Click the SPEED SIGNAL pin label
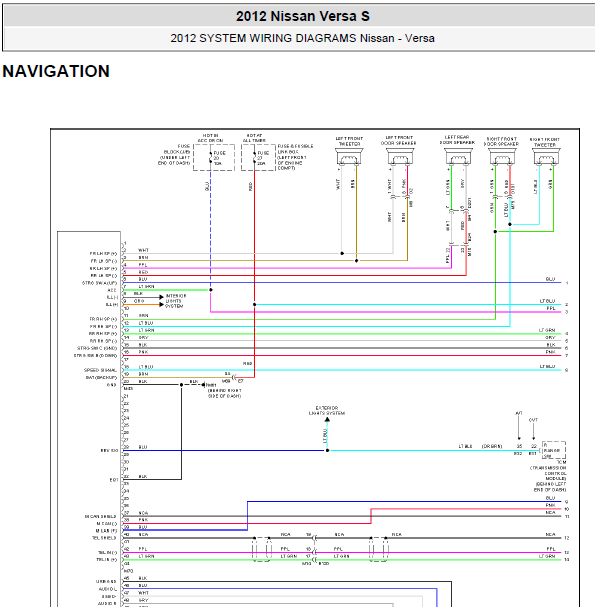The image size is (595, 607). (x=100, y=370)
